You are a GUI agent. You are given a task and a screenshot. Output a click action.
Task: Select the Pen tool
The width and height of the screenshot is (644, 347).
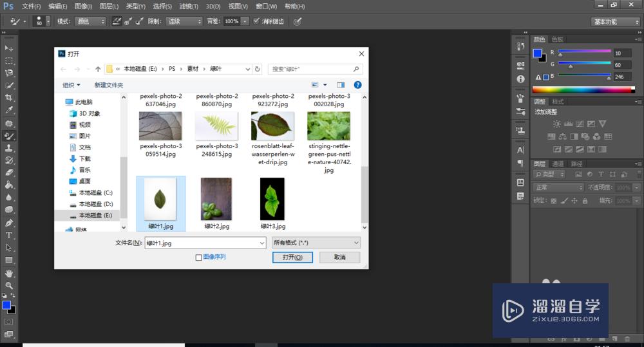(9, 223)
